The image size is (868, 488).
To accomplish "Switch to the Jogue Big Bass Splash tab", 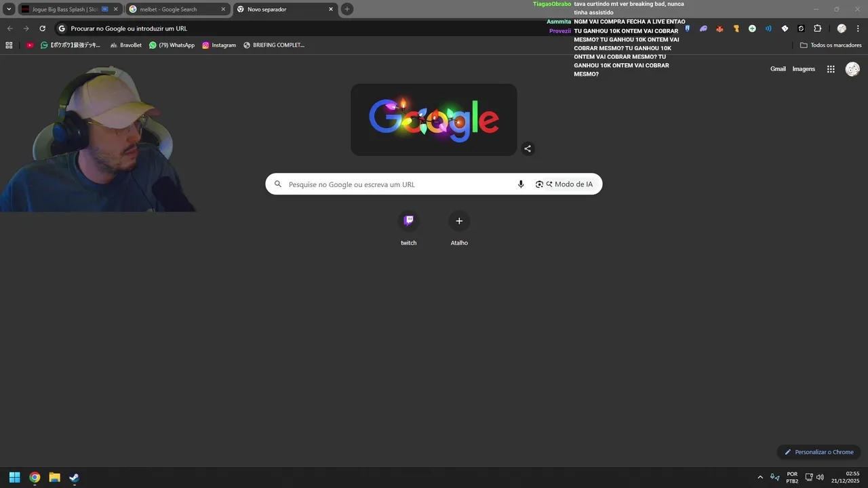I will click(70, 9).
